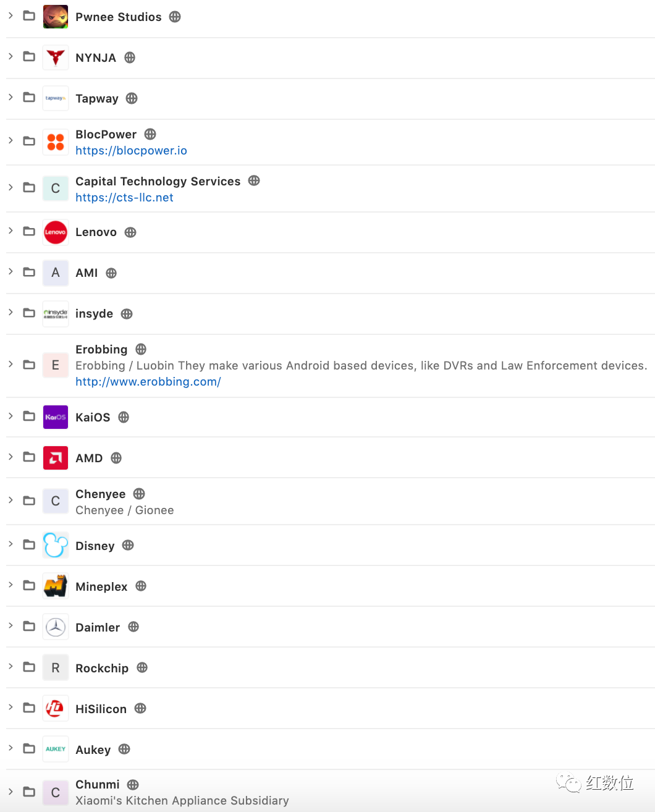Screen dimensions: 655x812
Task: Expand the Pwnee Studios group row
Action: click(x=11, y=15)
